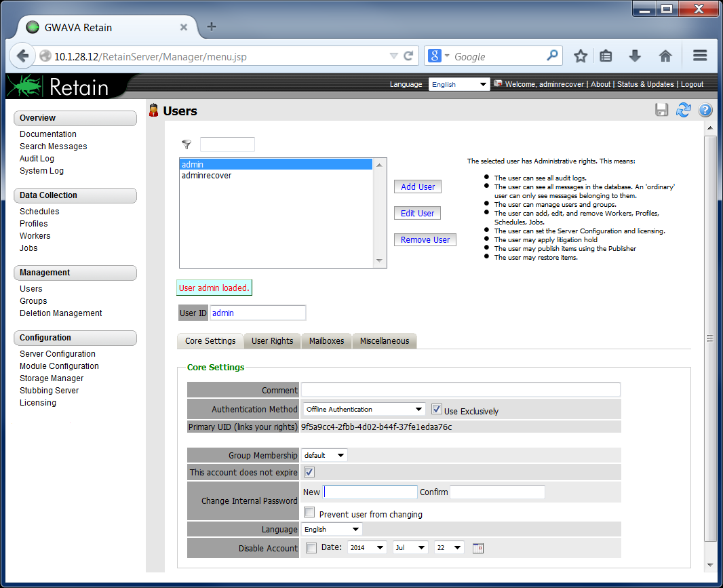Open the Status & Updates link
Image resolution: width=723 pixels, height=588 pixels.
646,84
